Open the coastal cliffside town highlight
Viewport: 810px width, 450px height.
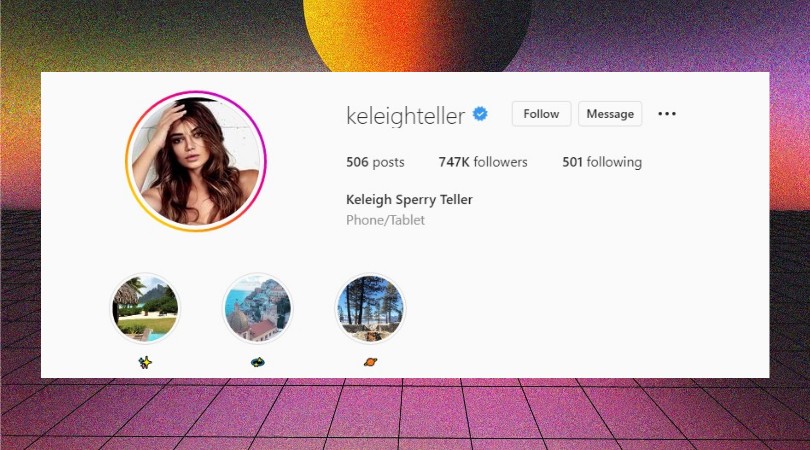click(257, 308)
